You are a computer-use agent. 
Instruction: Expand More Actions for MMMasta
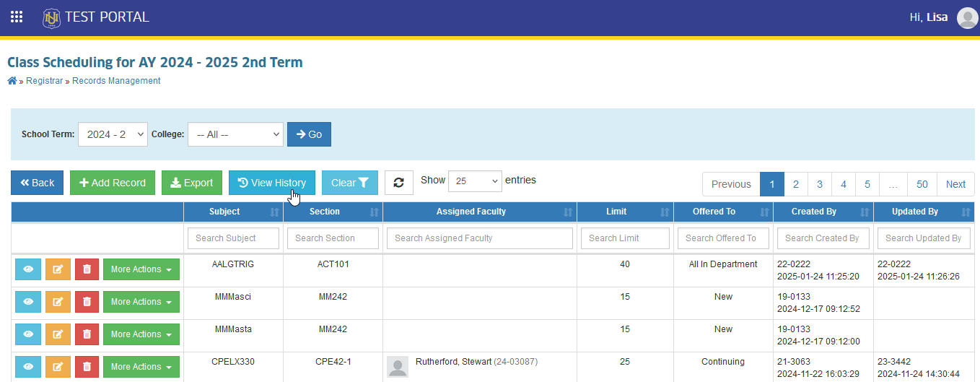[x=141, y=334]
